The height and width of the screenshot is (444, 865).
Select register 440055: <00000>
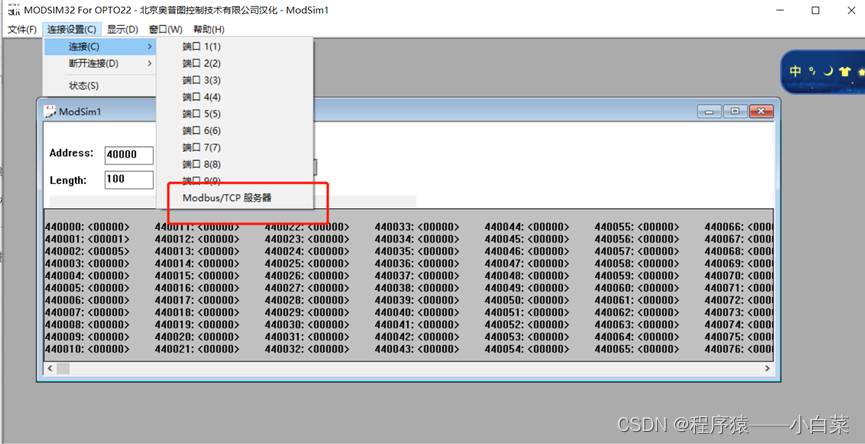[x=637, y=227]
